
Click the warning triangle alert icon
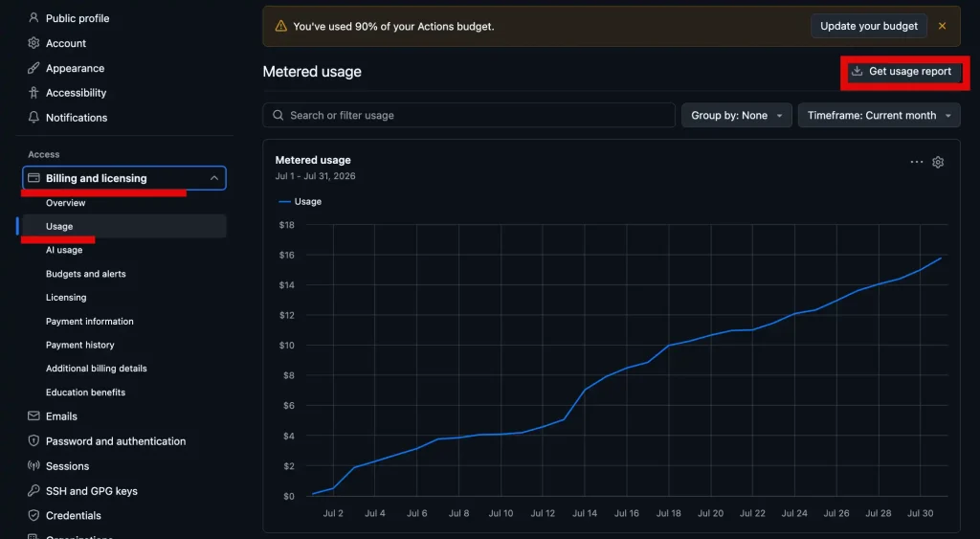click(x=281, y=26)
